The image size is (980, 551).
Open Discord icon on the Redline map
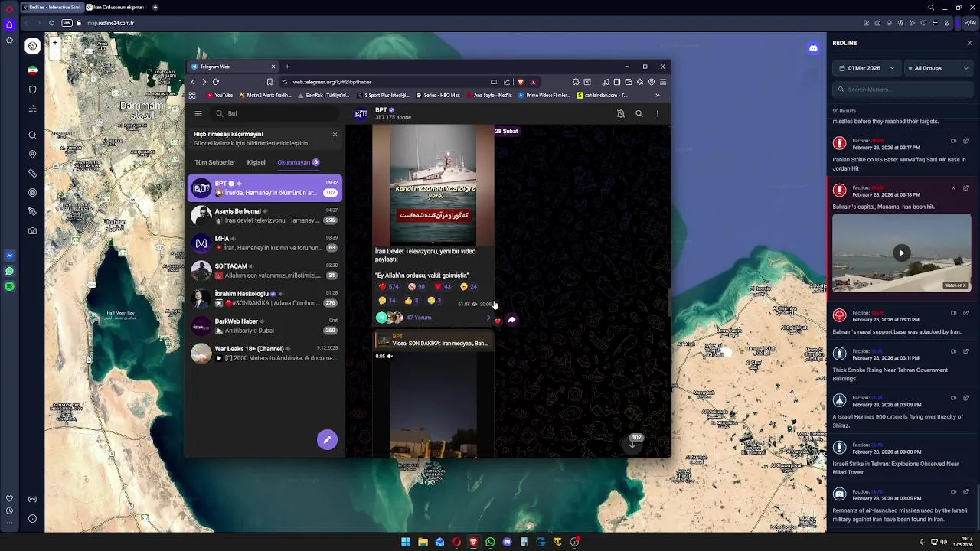pos(813,48)
